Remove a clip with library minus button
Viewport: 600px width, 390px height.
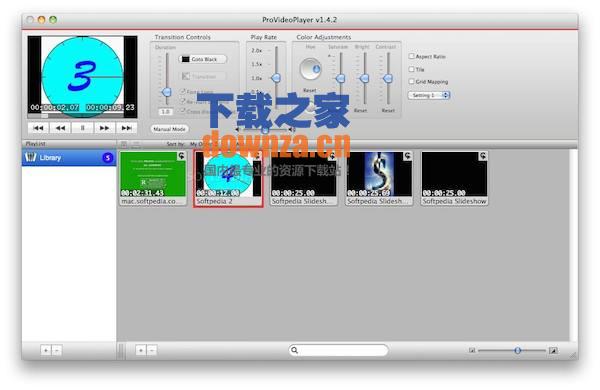[x=152, y=350]
